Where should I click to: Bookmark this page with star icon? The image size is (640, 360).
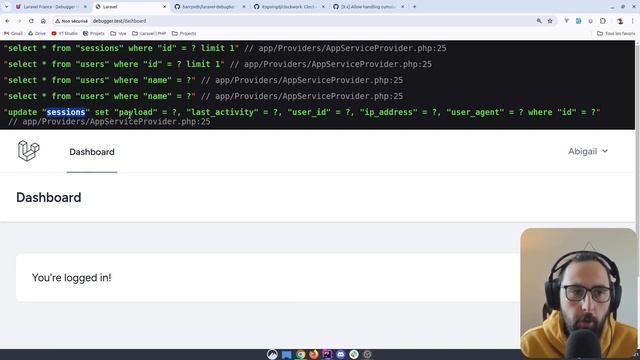[x=550, y=21]
